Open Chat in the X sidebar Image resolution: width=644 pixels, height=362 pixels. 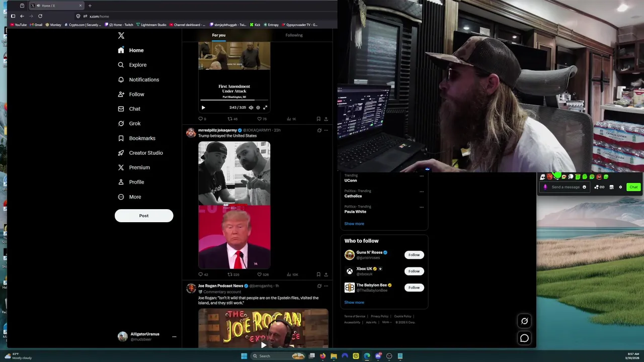(129, 109)
